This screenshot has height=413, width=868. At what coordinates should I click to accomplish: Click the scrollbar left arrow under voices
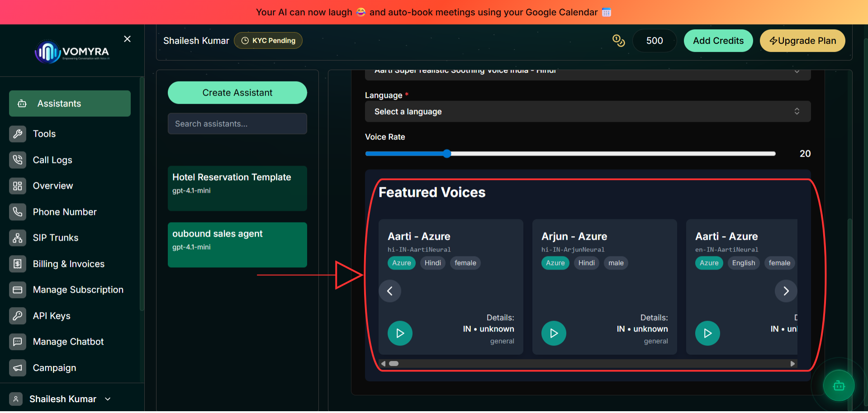(x=383, y=364)
